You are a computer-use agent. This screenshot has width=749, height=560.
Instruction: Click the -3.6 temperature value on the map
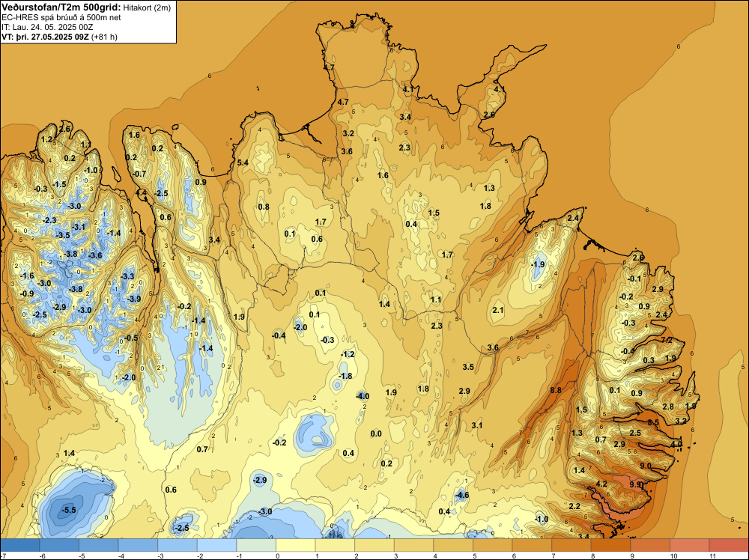tap(95, 255)
